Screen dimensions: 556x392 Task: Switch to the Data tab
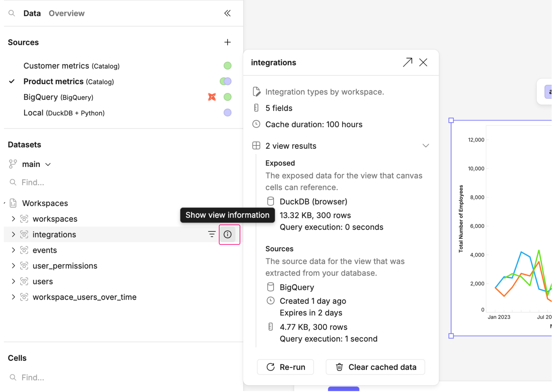[32, 13]
